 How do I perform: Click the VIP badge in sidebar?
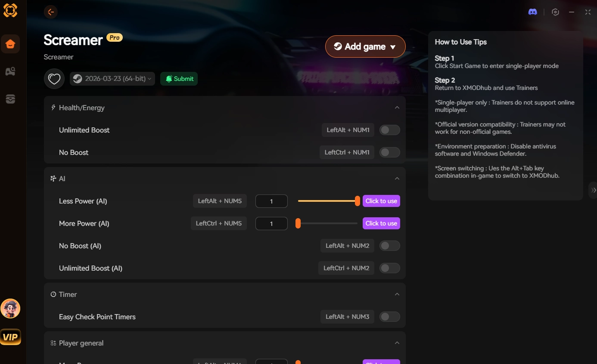(x=10, y=337)
